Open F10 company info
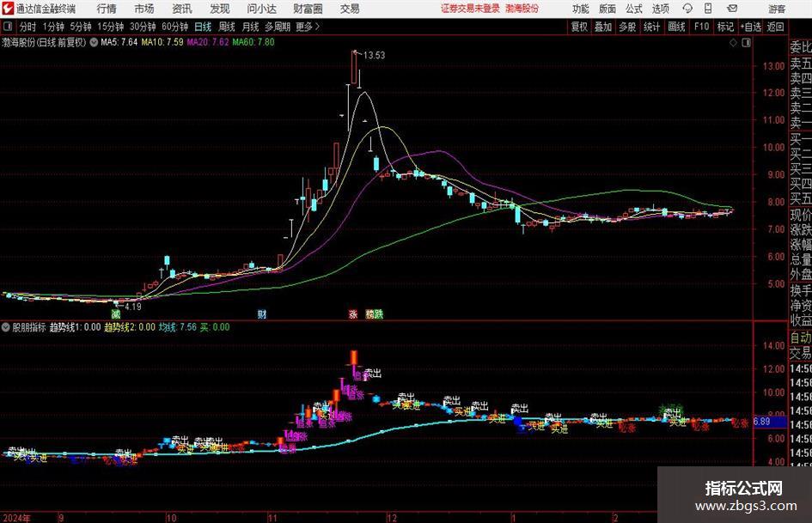 [x=701, y=27]
